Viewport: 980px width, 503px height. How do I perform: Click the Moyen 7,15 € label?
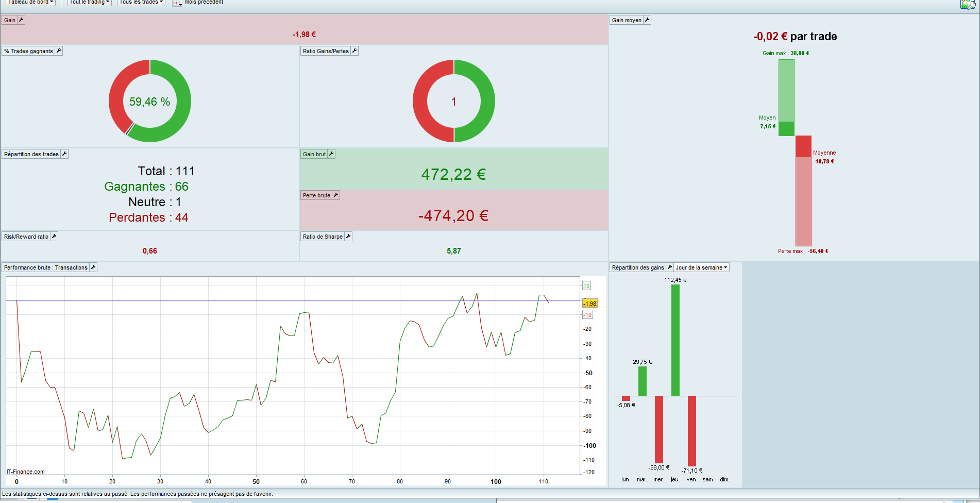click(x=767, y=122)
